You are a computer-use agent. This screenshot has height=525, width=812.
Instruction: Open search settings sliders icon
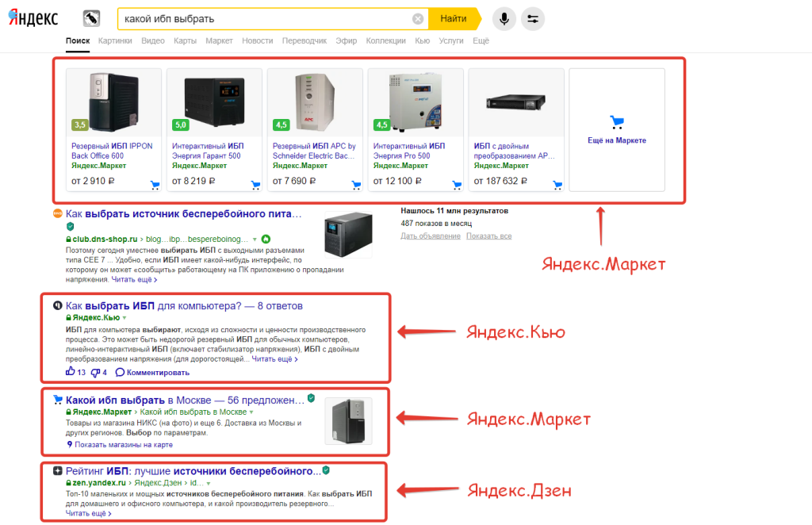[532, 19]
